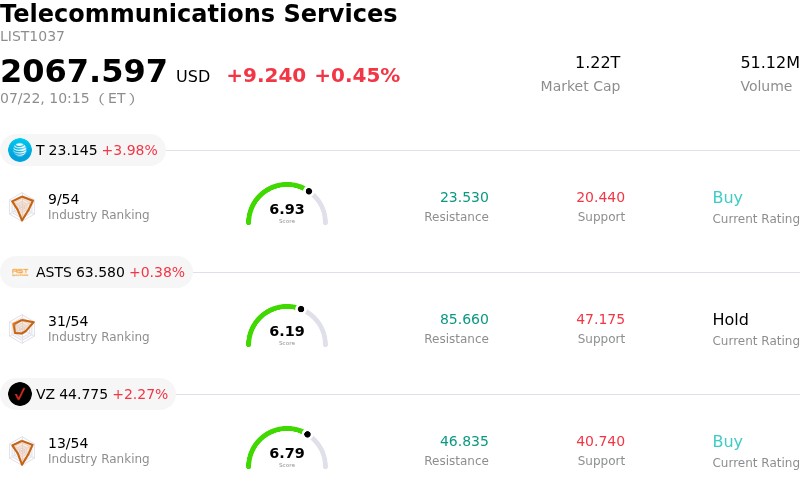
Task: Click the 6.19 score gauge
Action: point(287,326)
